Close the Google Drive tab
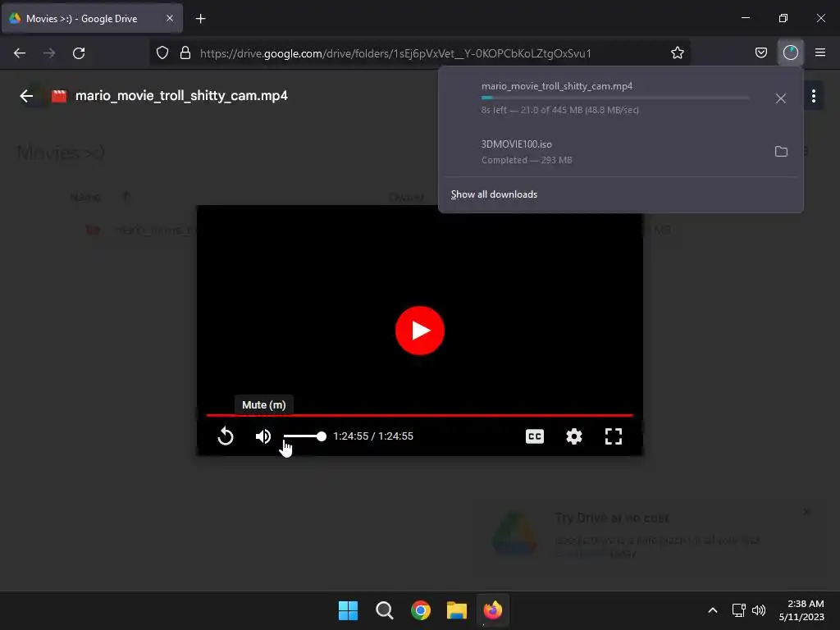Screen dimensions: 840x630 (169, 18)
